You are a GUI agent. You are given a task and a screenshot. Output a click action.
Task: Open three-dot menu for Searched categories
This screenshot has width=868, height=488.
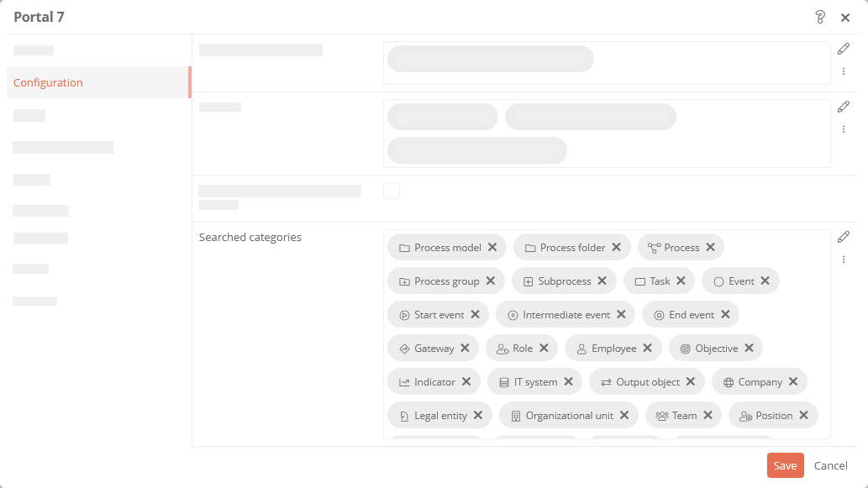coord(844,259)
